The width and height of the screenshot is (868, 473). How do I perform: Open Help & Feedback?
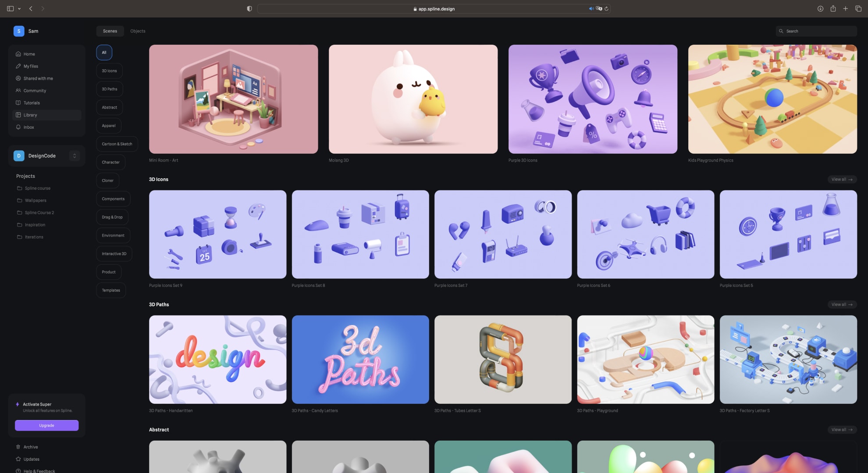click(39, 471)
